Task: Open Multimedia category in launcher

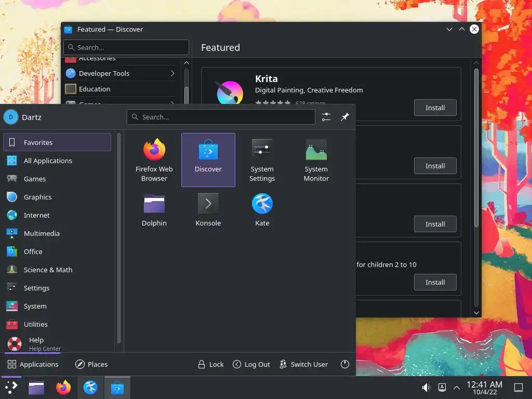Action: (57, 233)
